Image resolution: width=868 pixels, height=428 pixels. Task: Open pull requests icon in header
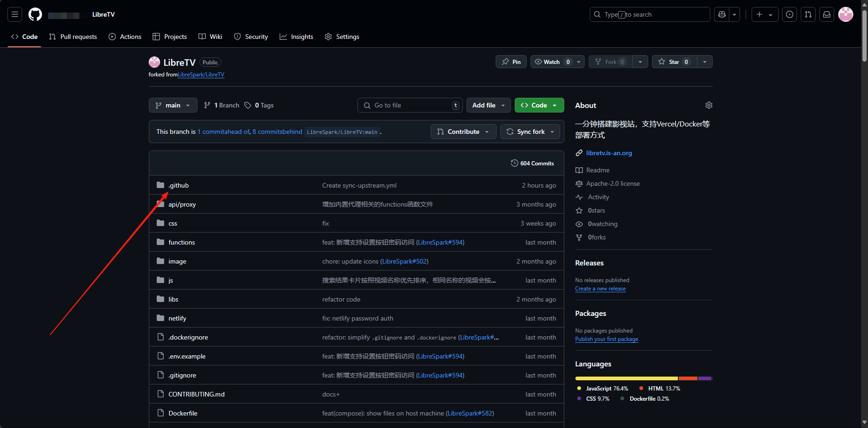coord(808,14)
